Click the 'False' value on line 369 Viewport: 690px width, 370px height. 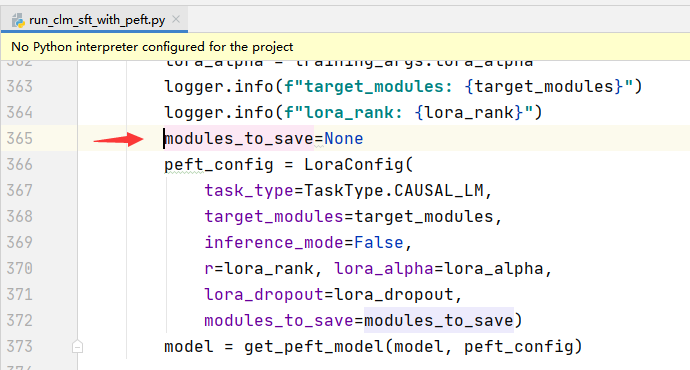378,243
